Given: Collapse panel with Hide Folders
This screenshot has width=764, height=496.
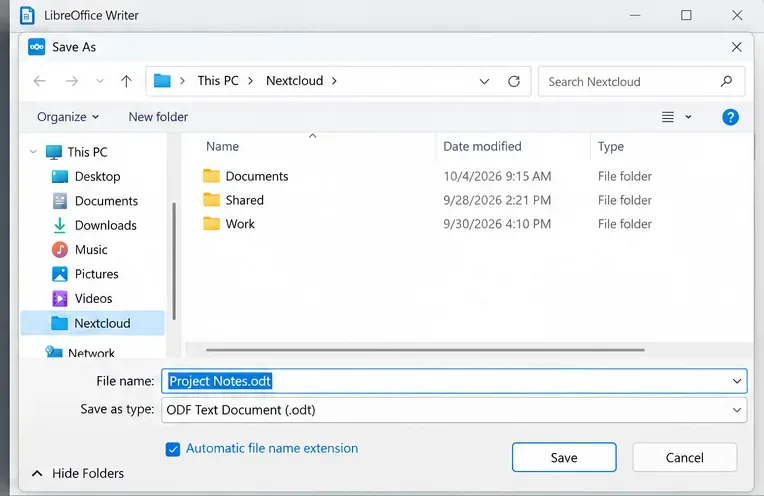Looking at the screenshot, I should tap(78, 473).
